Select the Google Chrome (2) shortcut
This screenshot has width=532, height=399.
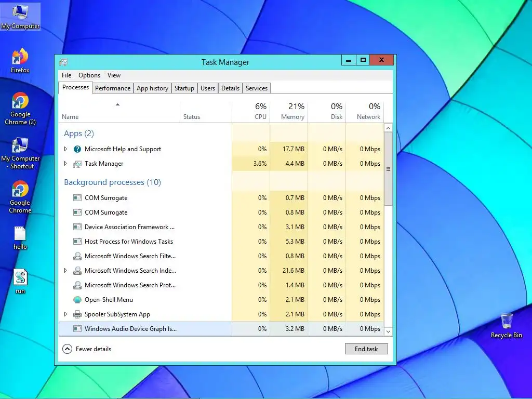(x=20, y=109)
